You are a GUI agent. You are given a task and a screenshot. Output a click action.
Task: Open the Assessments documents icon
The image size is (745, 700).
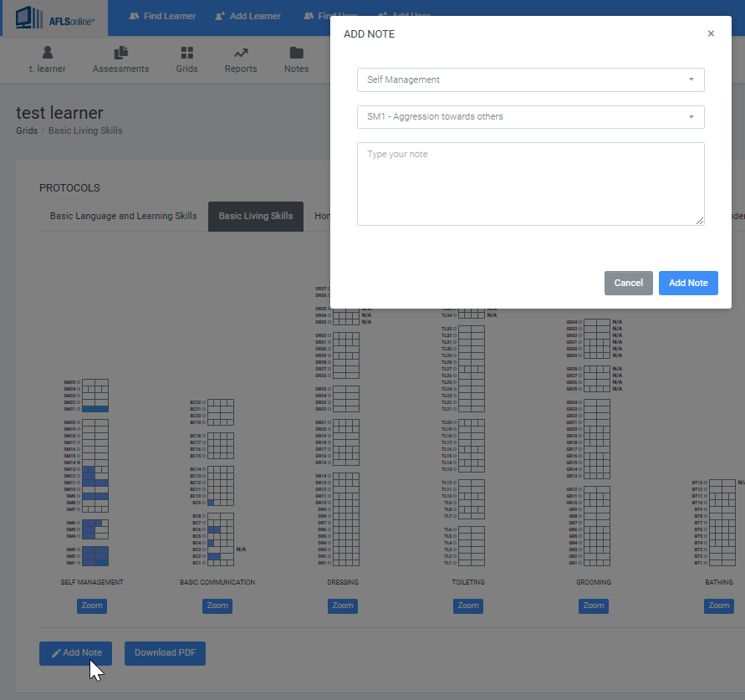(120, 53)
